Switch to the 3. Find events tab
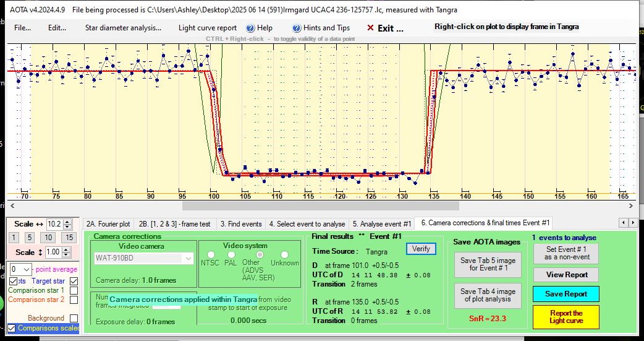Screen dimensions: 644x341 (x=241, y=223)
